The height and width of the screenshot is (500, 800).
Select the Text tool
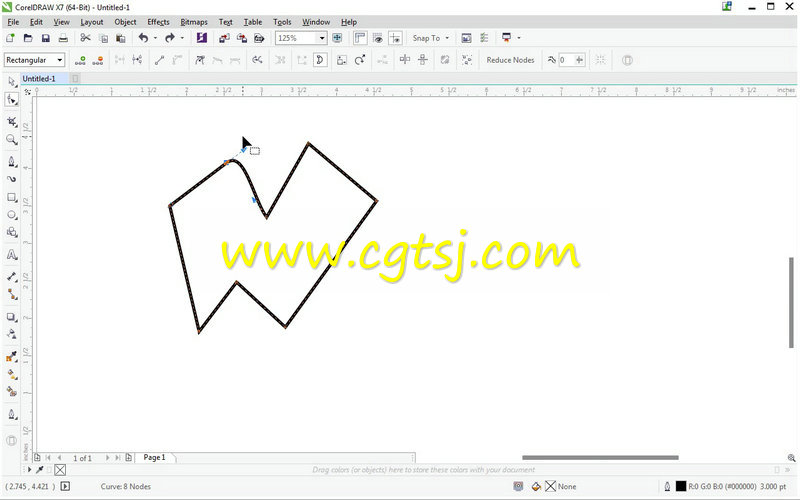pos(12,255)
